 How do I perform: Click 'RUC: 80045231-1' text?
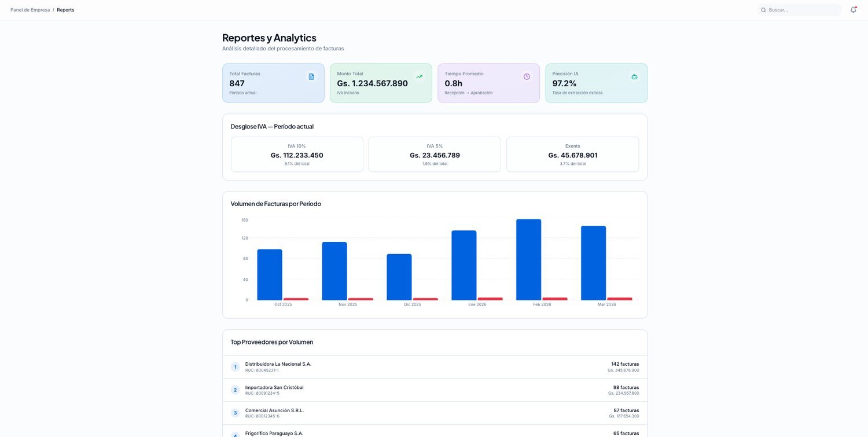pos(262,370)
